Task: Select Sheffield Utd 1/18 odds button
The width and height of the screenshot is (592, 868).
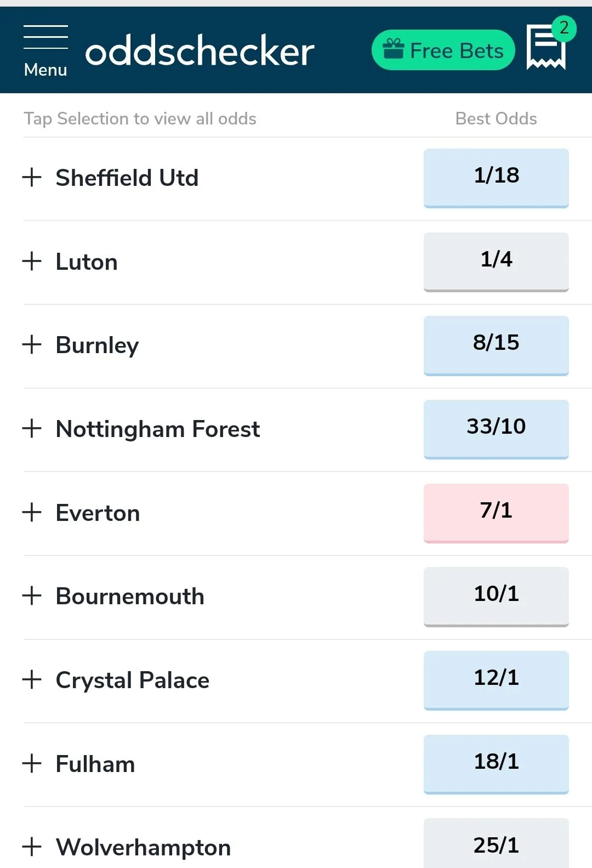Action: coord(496,177)
